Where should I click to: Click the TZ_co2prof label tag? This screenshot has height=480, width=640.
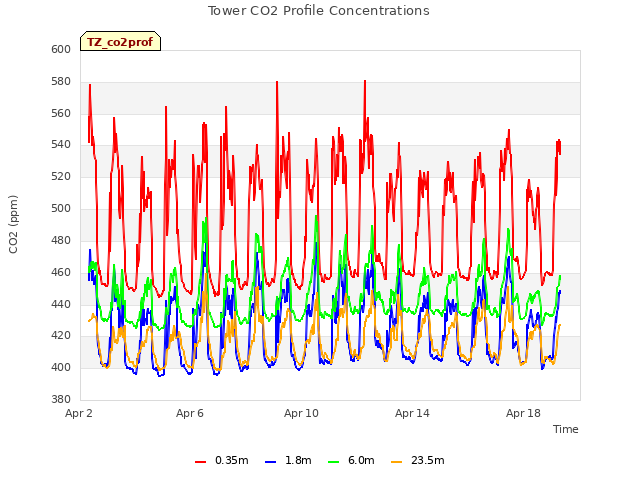[120, 41]
